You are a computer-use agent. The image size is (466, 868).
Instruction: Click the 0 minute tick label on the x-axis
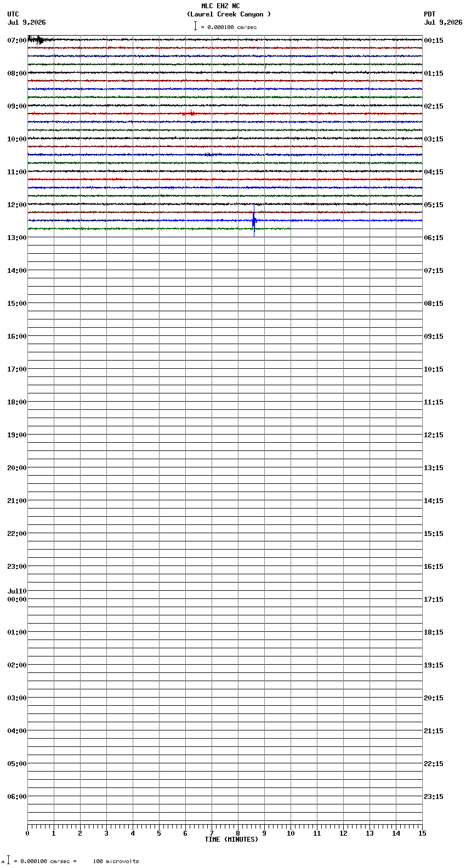pos(27,833)
